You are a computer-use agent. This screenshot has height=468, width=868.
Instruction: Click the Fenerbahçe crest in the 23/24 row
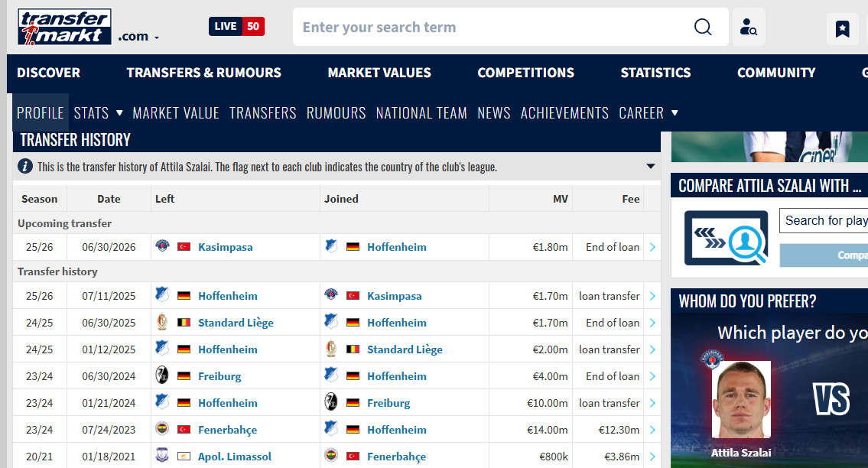pyautogui.click(x=162, y=430)
